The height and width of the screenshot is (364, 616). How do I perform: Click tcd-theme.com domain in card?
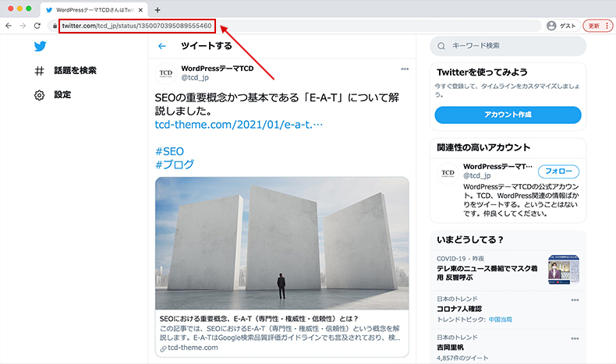point(193,348)
